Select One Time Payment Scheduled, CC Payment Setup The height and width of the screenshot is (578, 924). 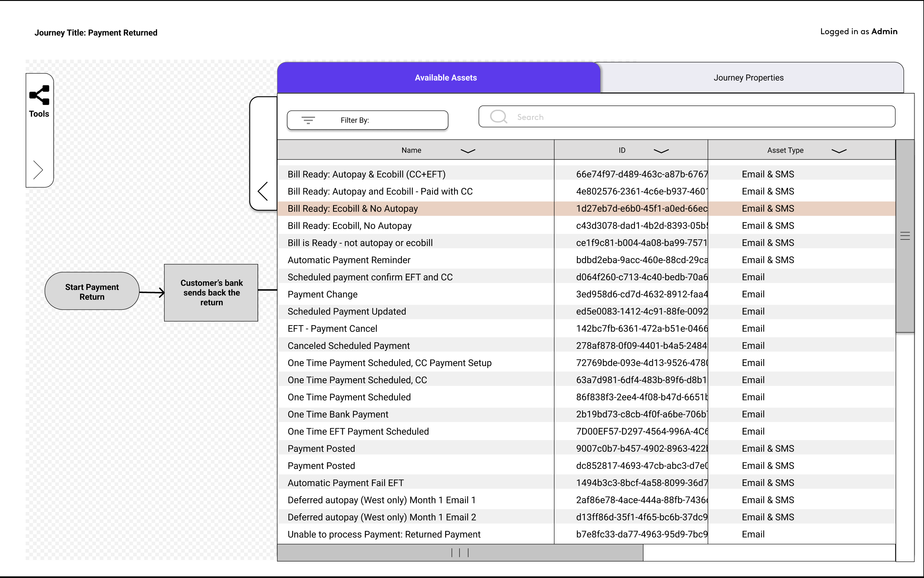point(586,363)
